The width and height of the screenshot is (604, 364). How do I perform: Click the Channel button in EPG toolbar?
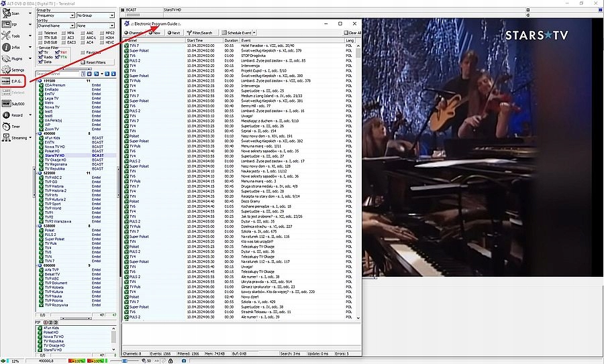coord(134,33)
